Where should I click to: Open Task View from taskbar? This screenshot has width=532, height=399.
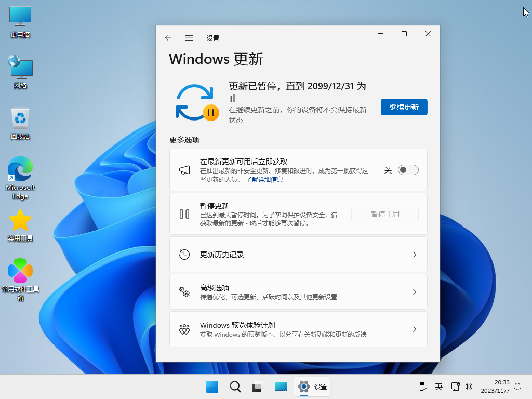click(x=258, y=387)
